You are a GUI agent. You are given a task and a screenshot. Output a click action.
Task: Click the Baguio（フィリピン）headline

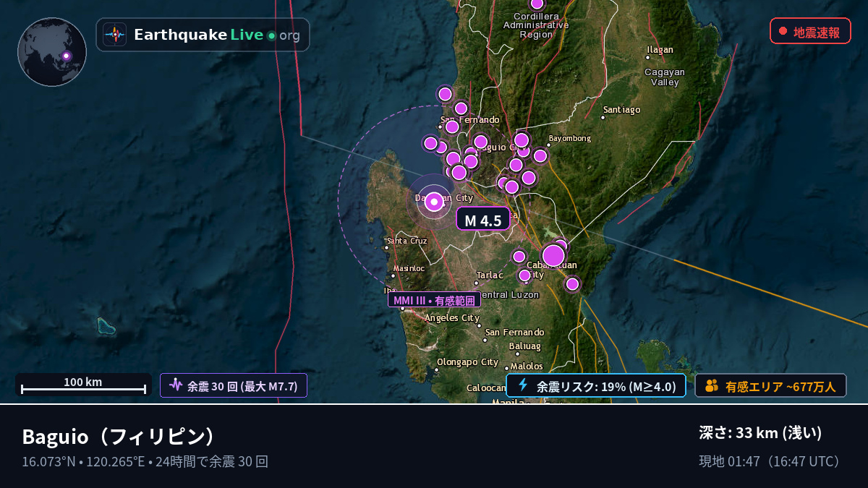point(119,437)
